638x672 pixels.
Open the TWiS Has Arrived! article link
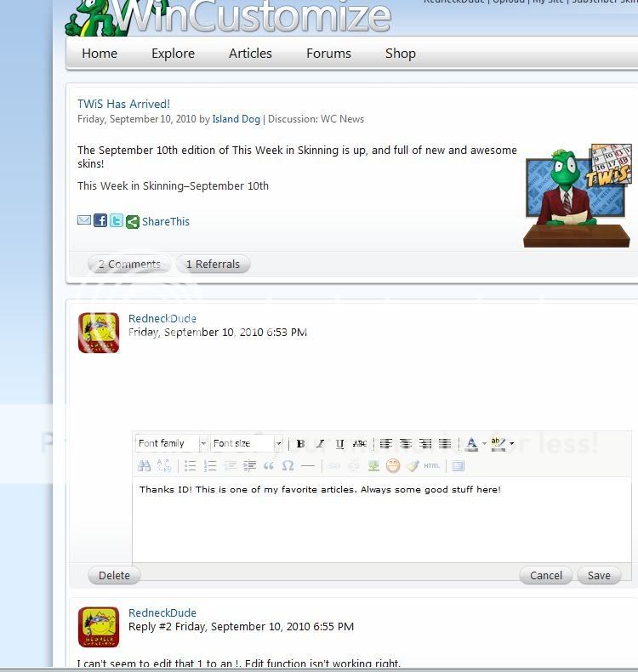[123, 104]
